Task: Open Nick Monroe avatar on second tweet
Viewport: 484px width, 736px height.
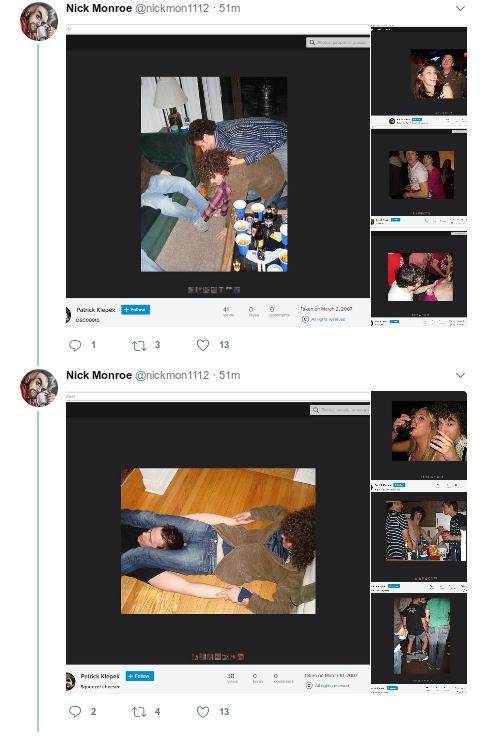Action: click(x=38, y=388)
